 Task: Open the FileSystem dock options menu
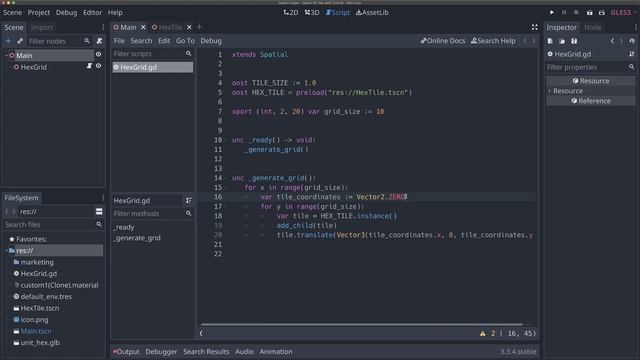coord(103,198)
